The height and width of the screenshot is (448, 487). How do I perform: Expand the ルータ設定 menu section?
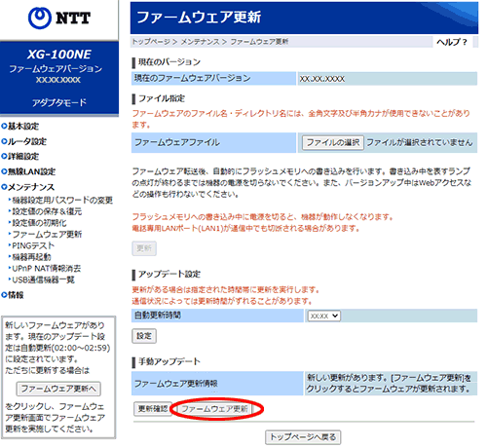(x=24, y=141)
